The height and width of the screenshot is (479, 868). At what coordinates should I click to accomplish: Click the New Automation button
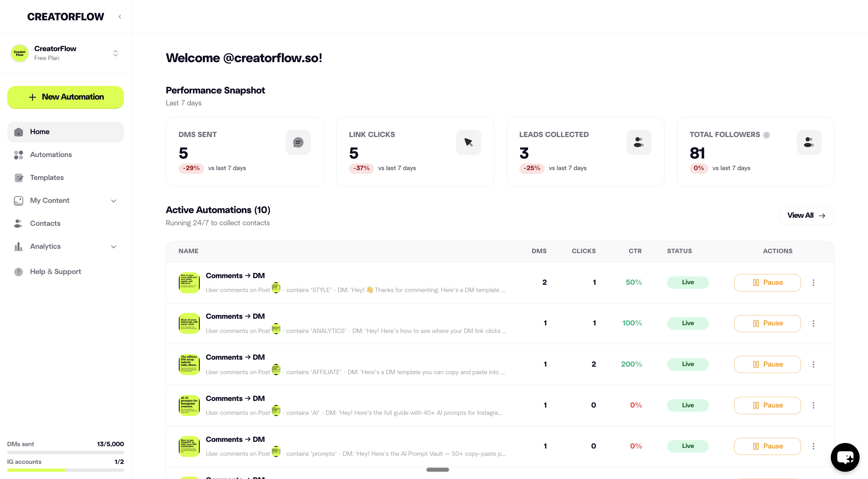tap(65, 97)
